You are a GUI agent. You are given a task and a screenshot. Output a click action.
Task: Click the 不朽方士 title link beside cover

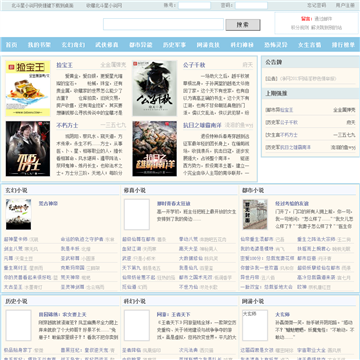click(x=67, y=125)
